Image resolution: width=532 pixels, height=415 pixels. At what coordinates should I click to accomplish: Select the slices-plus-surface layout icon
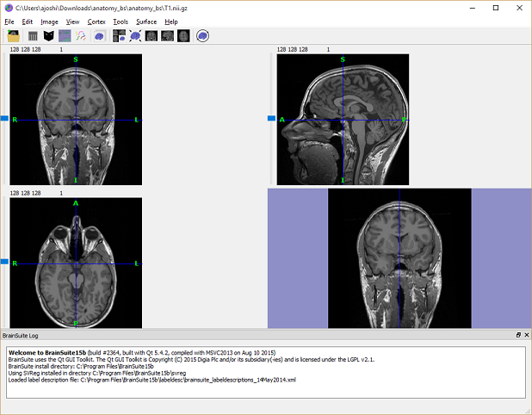(120, 36)
